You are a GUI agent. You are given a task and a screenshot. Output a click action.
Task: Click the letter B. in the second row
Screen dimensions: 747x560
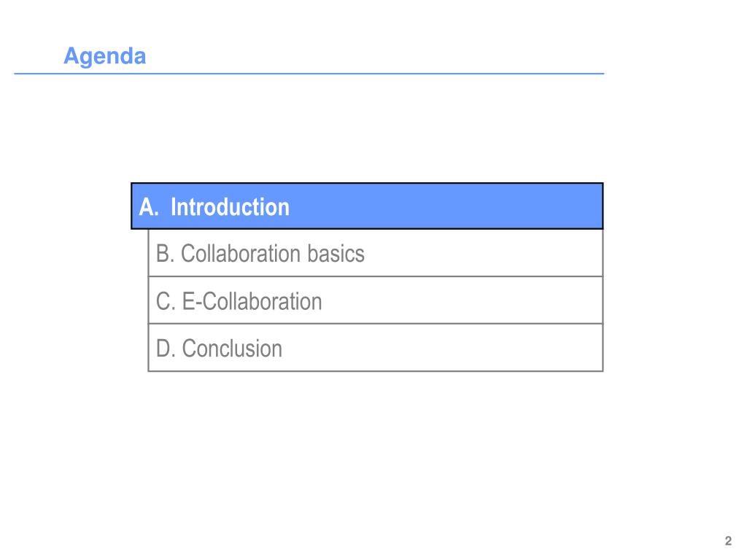pos(166,254)
